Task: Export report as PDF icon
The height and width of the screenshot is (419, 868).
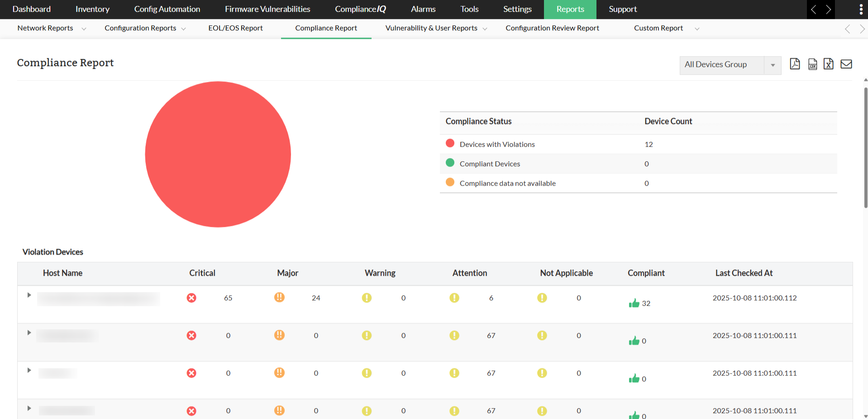Action: [795, 64]
